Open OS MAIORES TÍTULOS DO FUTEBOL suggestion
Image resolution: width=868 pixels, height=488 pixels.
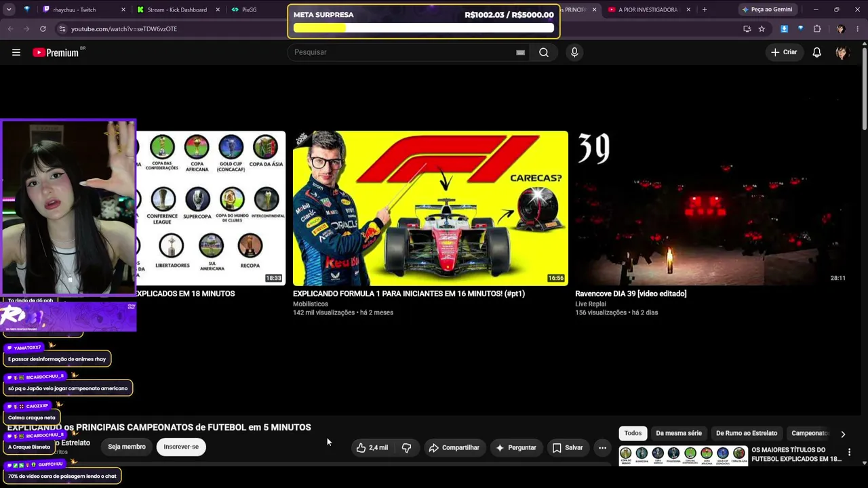coord(796,454)
